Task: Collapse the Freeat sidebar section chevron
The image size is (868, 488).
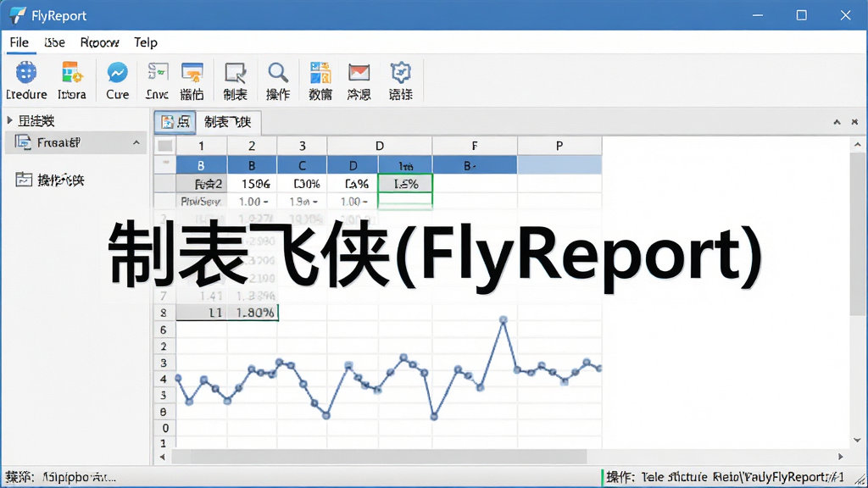Action: pyautogui.click(x=136, y=142)
